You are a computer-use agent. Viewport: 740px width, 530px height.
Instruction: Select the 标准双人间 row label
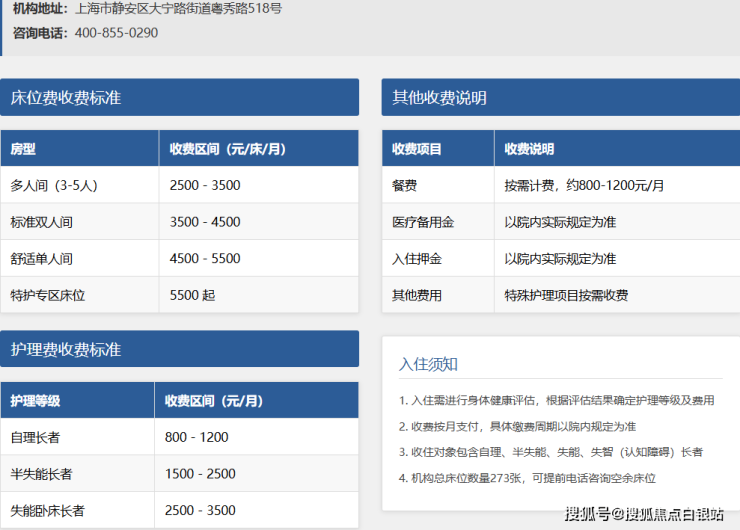[x=42, y=222]
